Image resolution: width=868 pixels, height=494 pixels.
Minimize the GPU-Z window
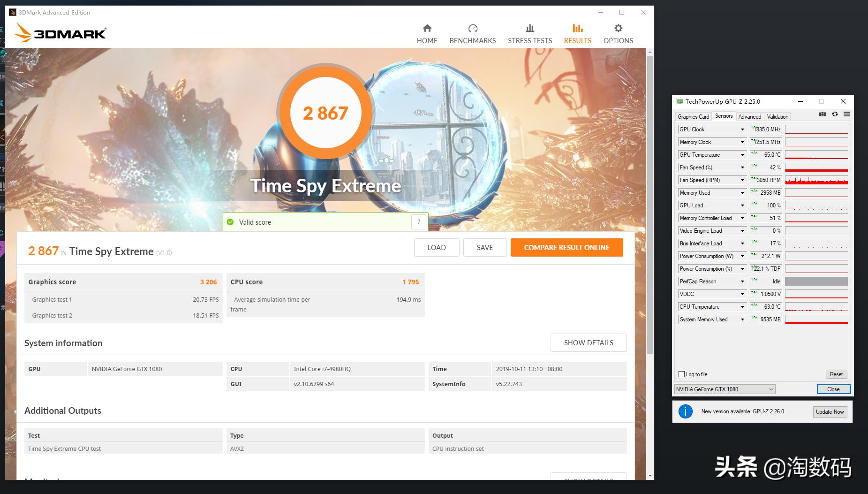800,101
